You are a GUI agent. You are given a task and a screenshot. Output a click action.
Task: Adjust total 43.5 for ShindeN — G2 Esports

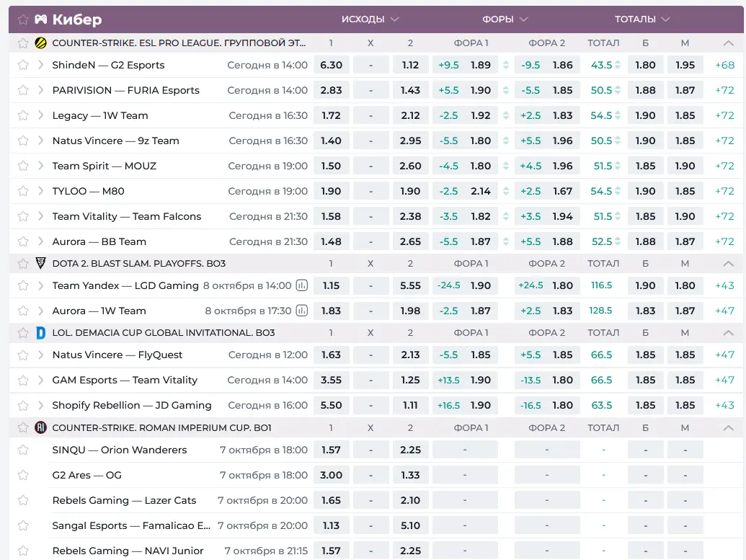click(618, 65)
